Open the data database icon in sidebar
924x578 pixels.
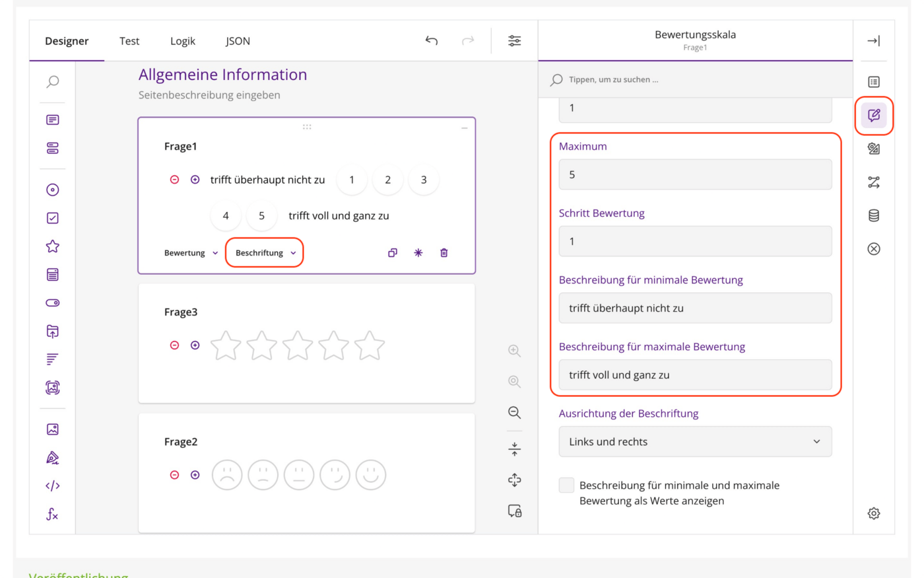click(874, 215)
